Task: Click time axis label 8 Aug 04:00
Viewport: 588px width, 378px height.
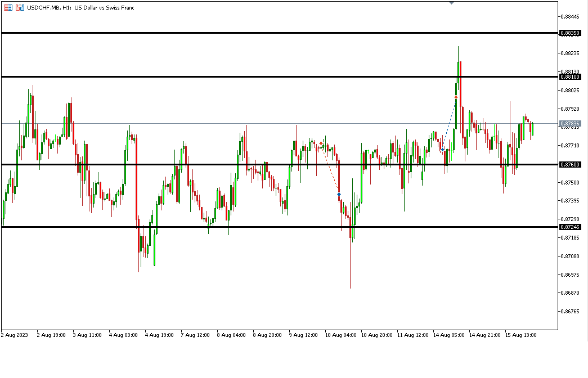Action: (231, 335)
